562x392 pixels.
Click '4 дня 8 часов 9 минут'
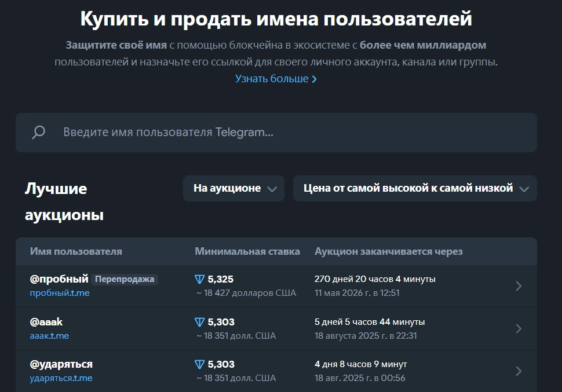click(360, 364)
